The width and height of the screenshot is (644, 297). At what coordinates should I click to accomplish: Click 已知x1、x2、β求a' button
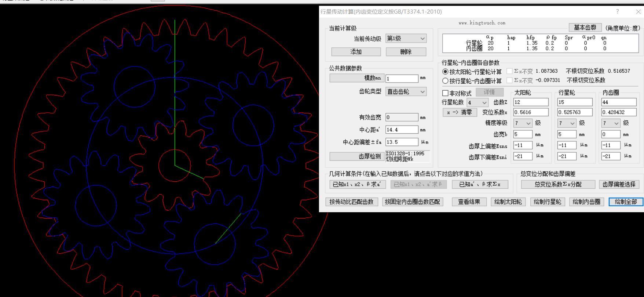pyautogui.click(x=357, y=184)
